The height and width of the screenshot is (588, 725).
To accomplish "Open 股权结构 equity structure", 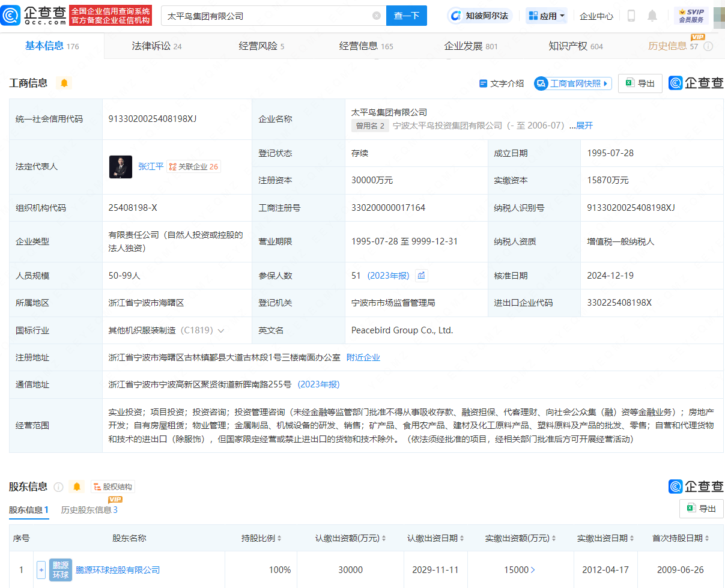I will [x=113, y=486].
